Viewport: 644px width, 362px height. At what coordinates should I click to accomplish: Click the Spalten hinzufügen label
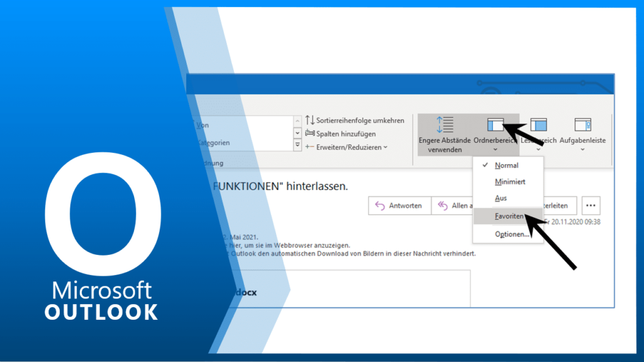(x=346, y=134)
